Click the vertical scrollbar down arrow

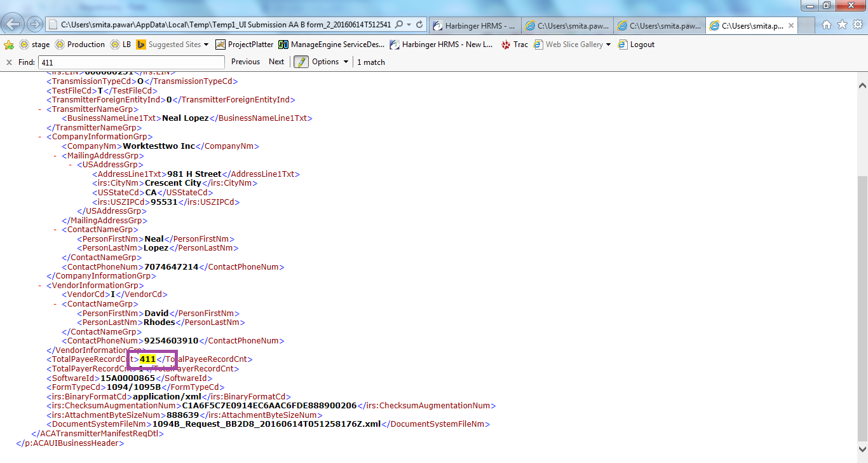(862, 450)
